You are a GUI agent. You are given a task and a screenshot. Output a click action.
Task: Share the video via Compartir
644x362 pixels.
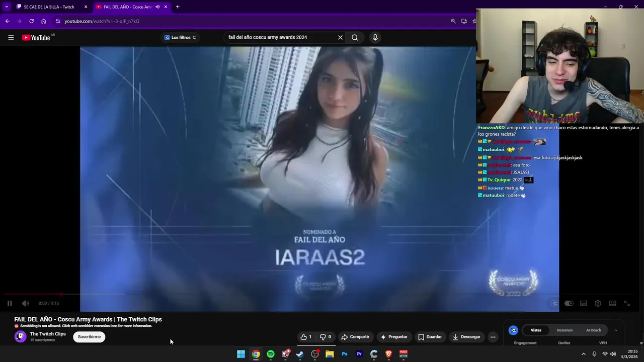click(x=355, y=337)
